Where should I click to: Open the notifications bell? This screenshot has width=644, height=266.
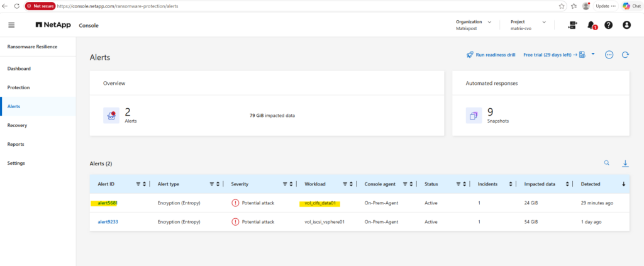[x=591, y=25]
